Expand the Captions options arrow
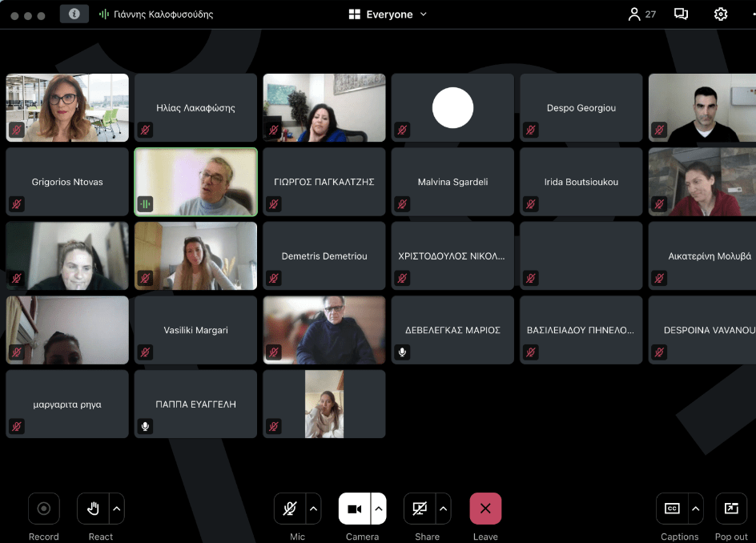 (696, 509)
